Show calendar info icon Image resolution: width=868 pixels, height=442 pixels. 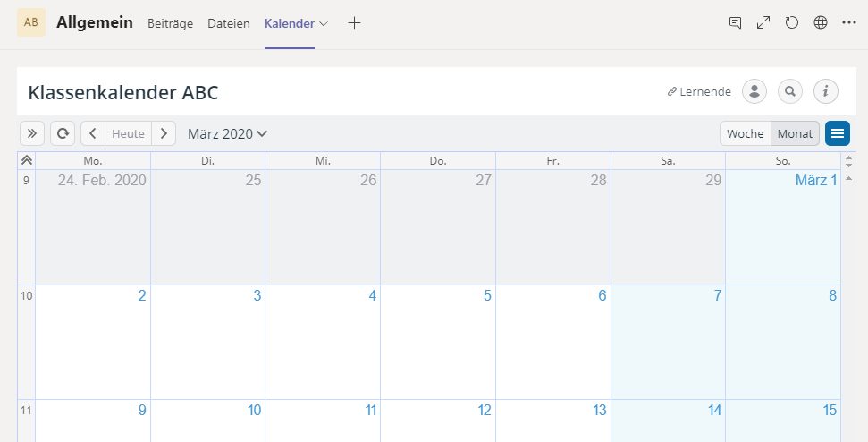click(x=825, y=91)
